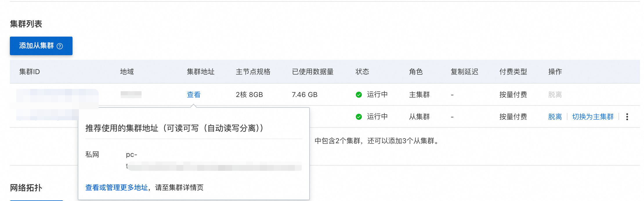Click the 网络拓扑 section heading
The height and width of the screenshot is (201, 644).
coord(26,188)
